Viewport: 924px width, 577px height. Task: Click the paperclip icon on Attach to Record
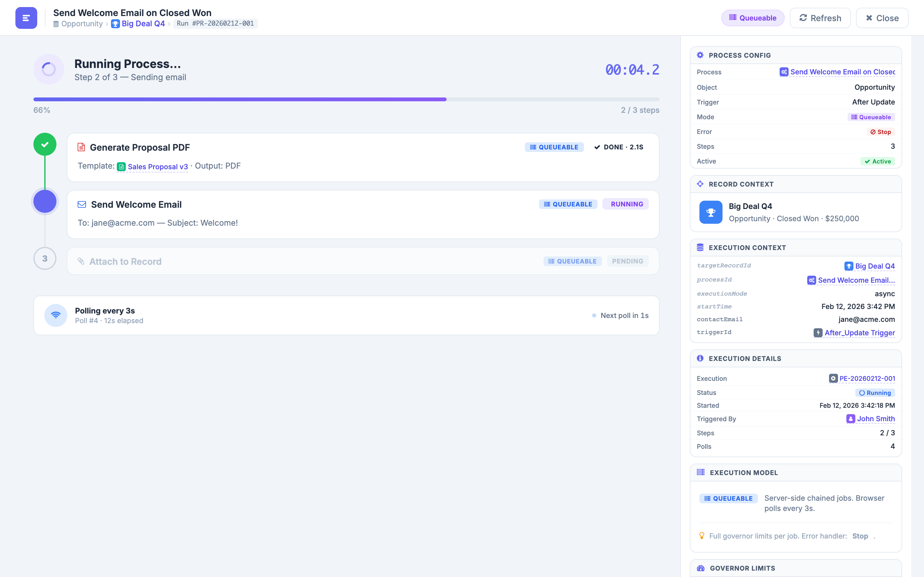click(x=81, y=261)
